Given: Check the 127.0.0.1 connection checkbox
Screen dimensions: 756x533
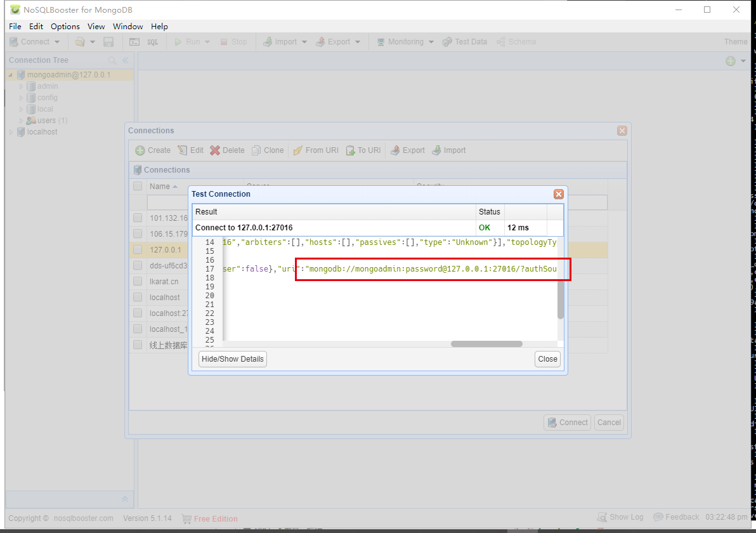Looking at the screenshot, I should pyautogui.click(x=138, y=250).
